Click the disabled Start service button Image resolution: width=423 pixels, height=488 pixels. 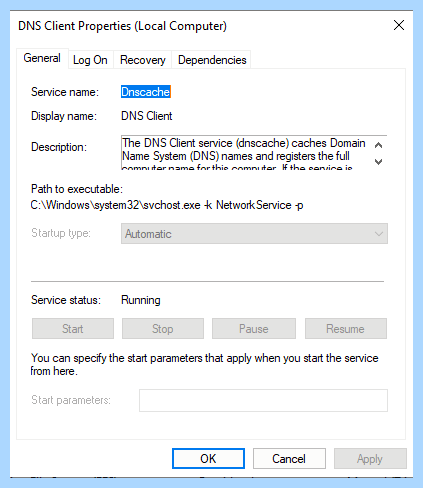click(x=73, y=329)
